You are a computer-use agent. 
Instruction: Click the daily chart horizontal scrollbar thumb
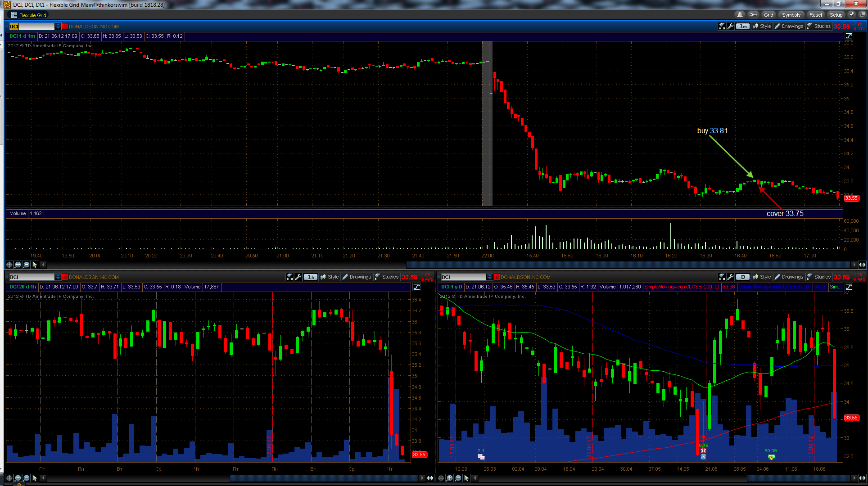tap(799, 478)
